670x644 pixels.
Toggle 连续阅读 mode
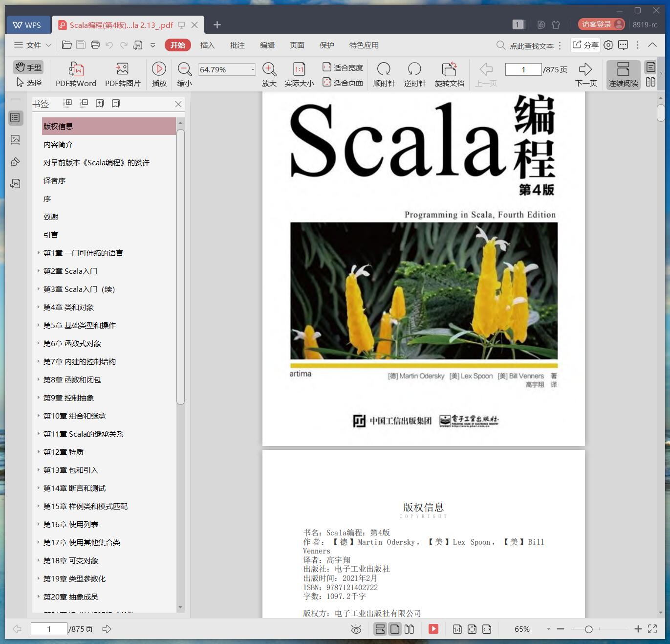[x=623, y=74]
